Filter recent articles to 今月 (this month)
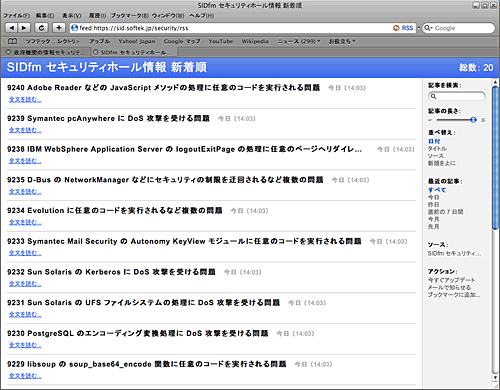This screenshot has height=390, width=500. pyautogui.click(x=433, y=219)
